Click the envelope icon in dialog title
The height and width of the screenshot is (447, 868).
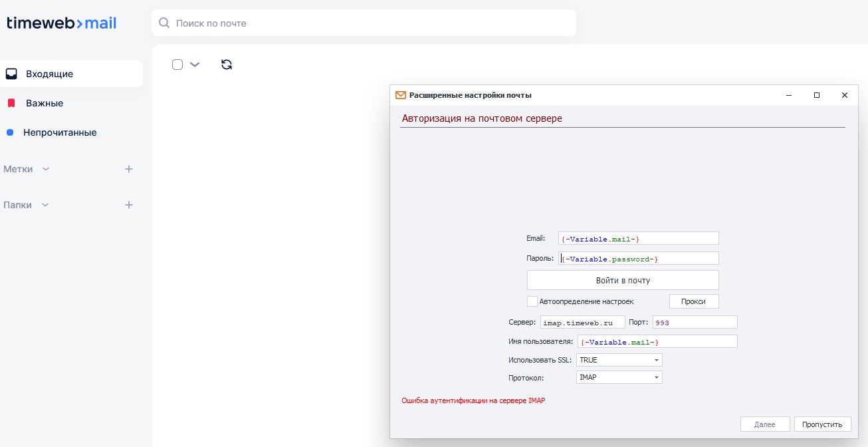coord(400,95)
